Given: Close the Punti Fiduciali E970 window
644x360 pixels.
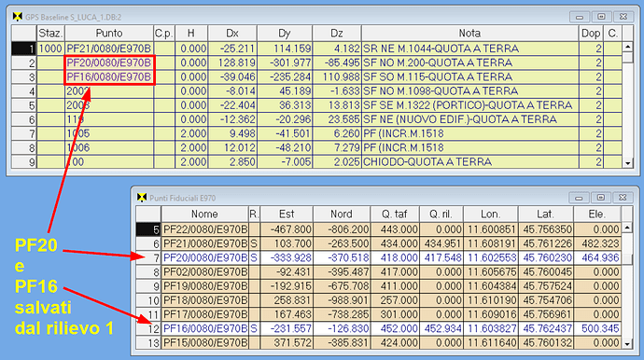Looking at the screenshot, I should [x=623, y=198].
